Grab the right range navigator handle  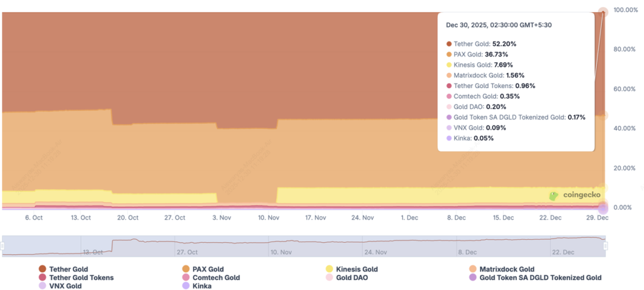606,246
